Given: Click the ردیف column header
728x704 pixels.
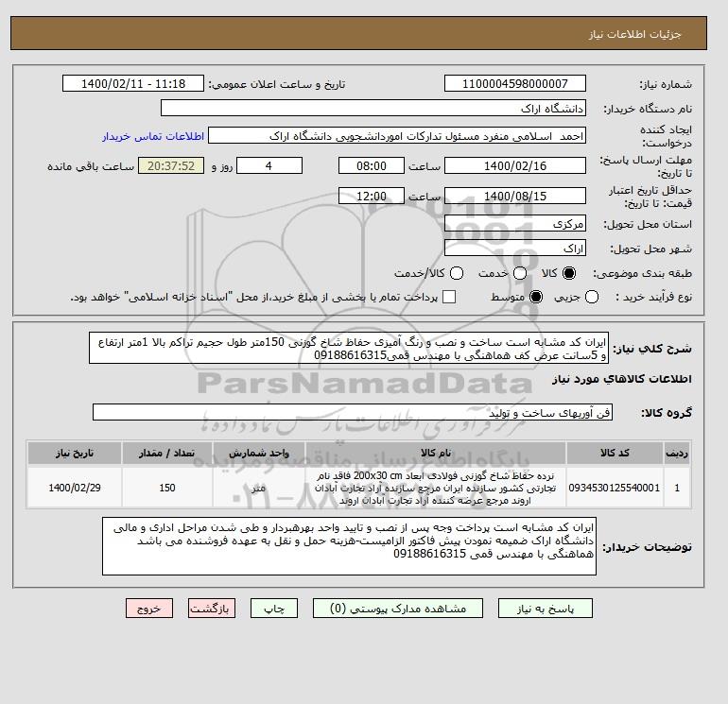Looking at the screenshot, I should coord(677,453).
